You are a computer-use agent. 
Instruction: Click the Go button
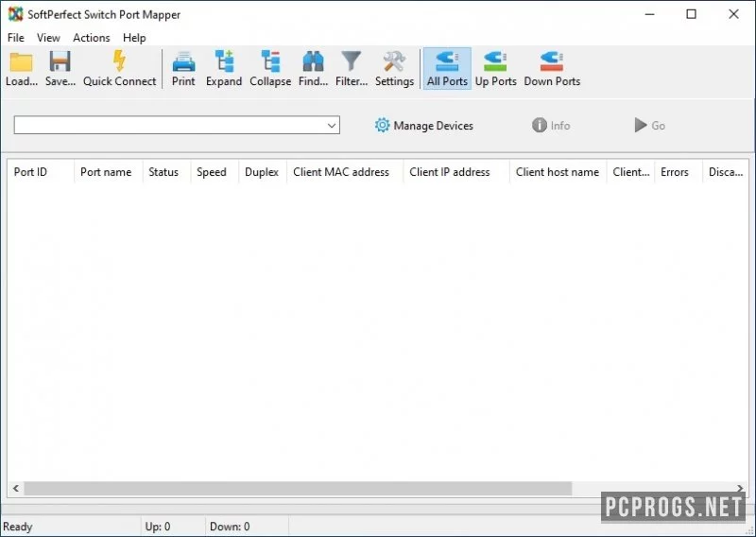(650, 126)
